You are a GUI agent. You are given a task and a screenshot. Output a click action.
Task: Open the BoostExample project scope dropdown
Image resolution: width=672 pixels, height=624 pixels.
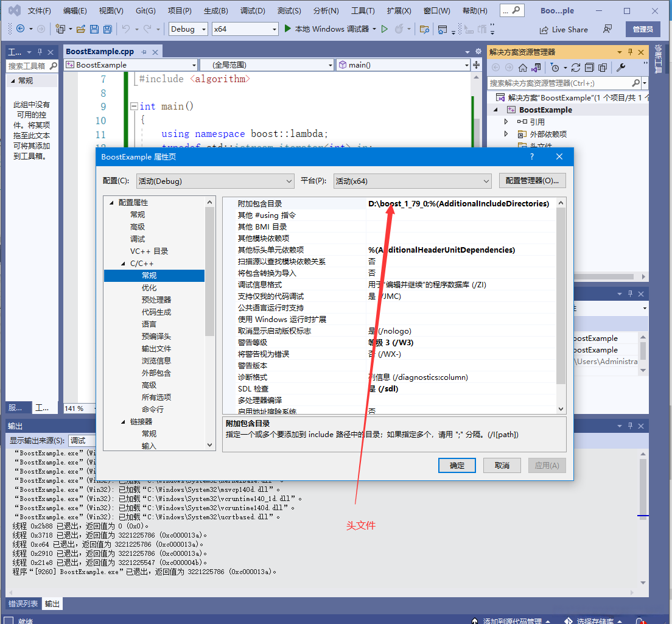click(131, 65)
